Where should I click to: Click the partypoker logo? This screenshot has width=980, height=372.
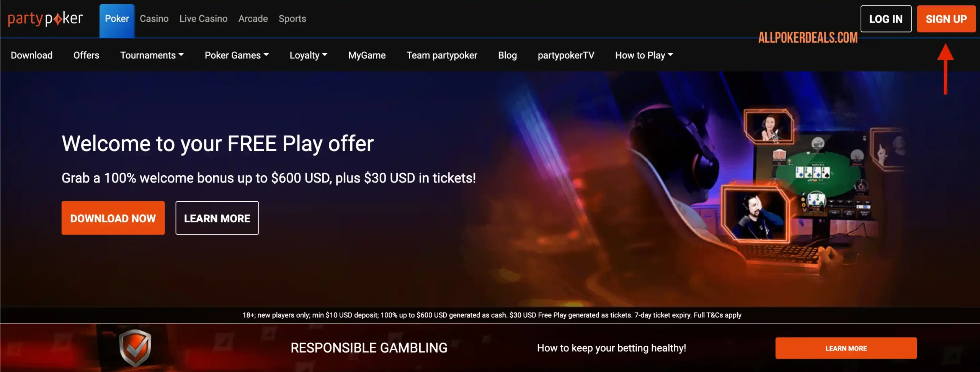coord(45,18)
